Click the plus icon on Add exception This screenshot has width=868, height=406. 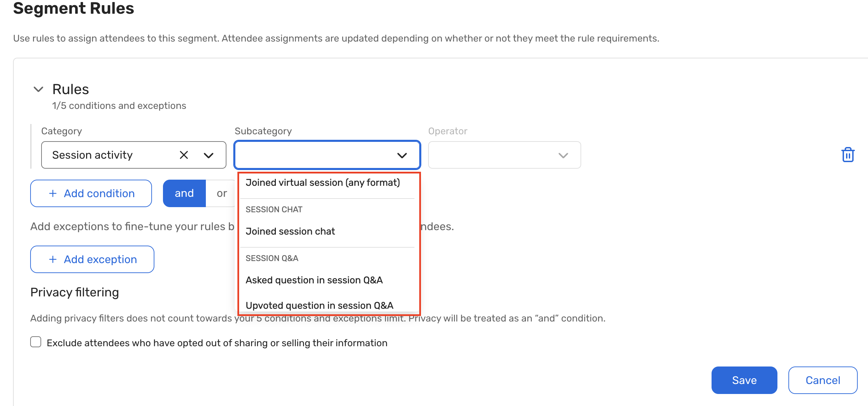pyautogui.click(x=53, y=259)
